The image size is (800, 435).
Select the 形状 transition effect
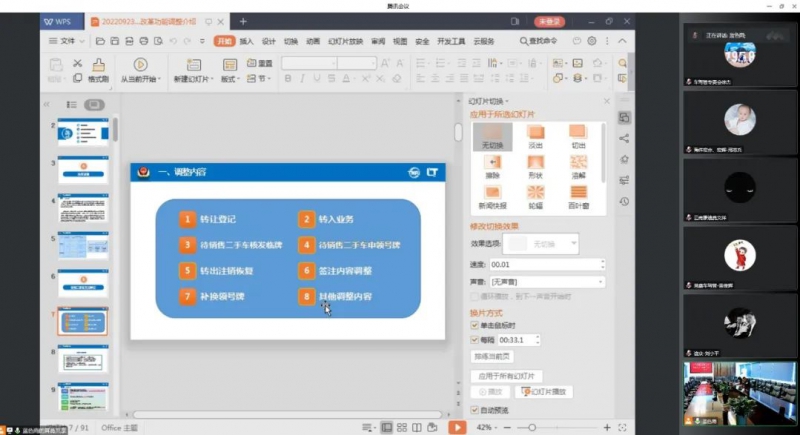(536, 167)
